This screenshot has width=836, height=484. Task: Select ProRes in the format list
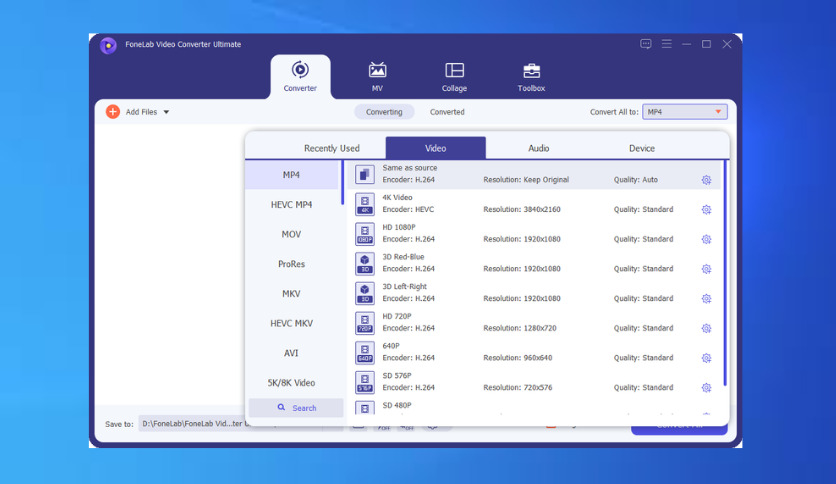click(292, 264)
